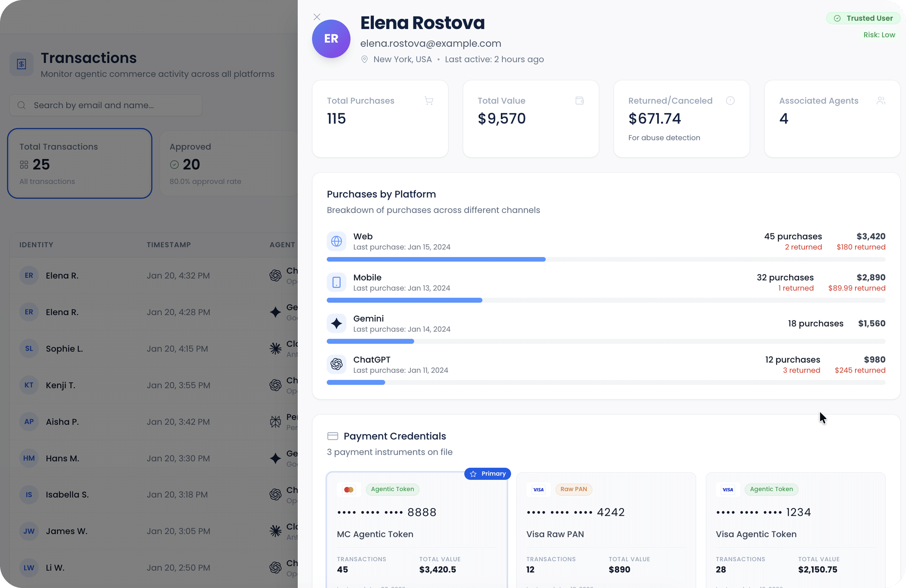
Task: Click the Gemini purchases progress bar
Action: pos(606,341)
